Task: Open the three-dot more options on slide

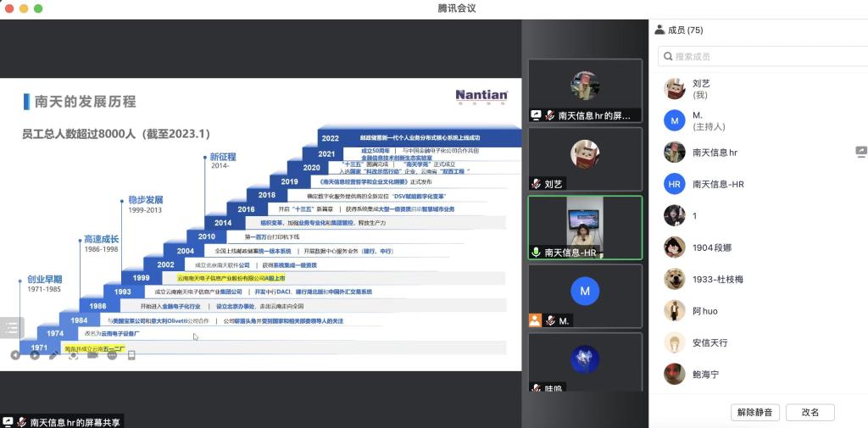Action: pyautogui.click(x=112, y=355)
